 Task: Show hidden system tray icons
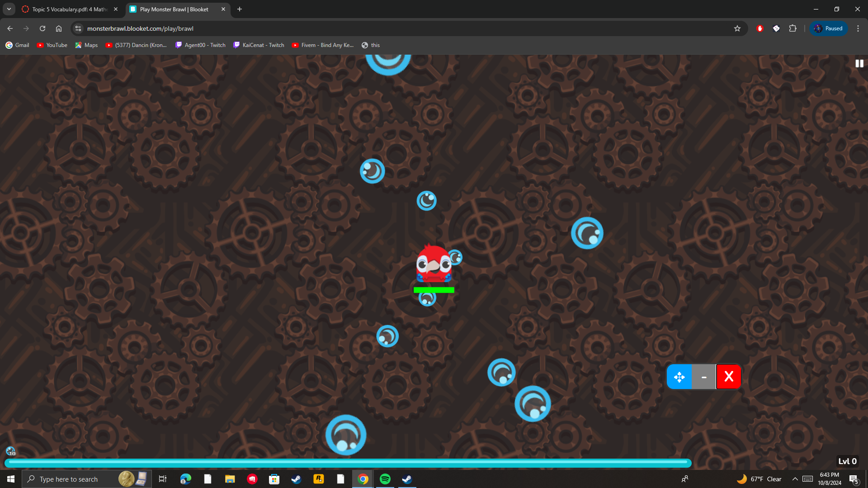(795, 479)
